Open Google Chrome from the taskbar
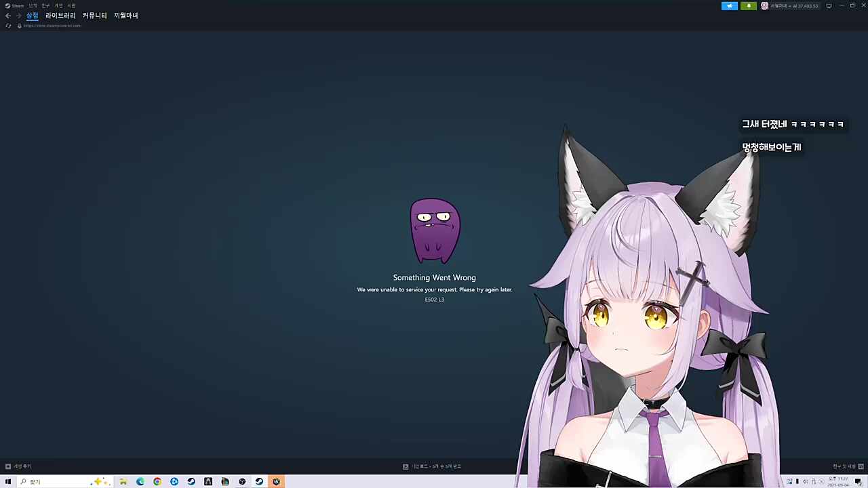The image size is (868, 488). (157, 482)
